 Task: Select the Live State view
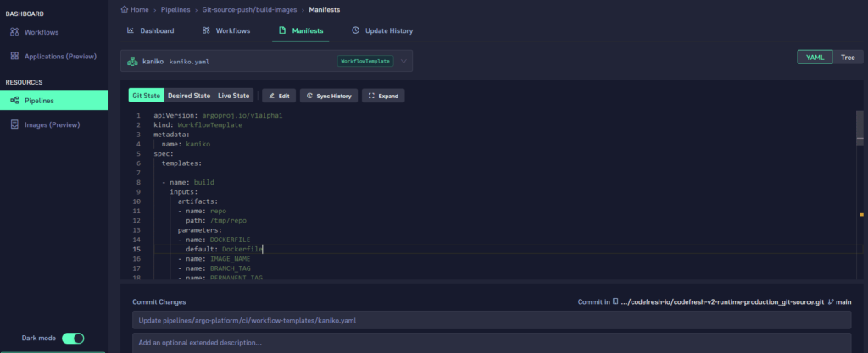(x=233, y=96)
